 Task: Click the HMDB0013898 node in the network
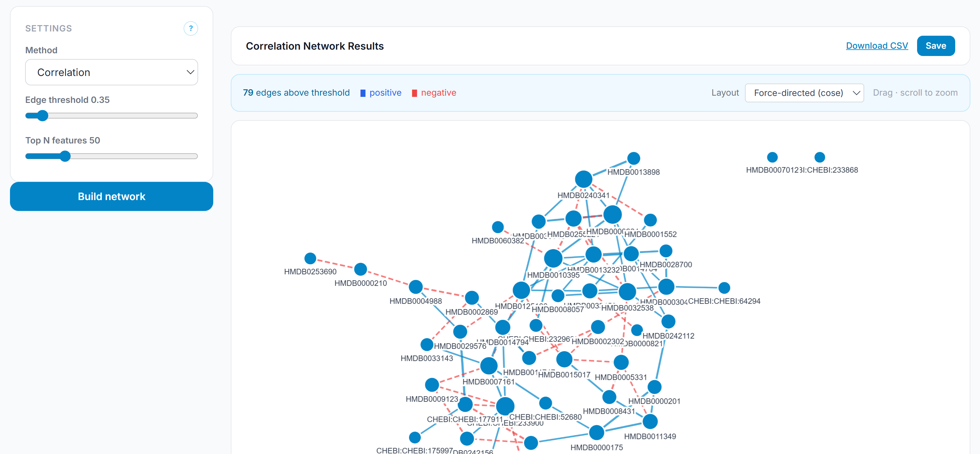point(633,158)
